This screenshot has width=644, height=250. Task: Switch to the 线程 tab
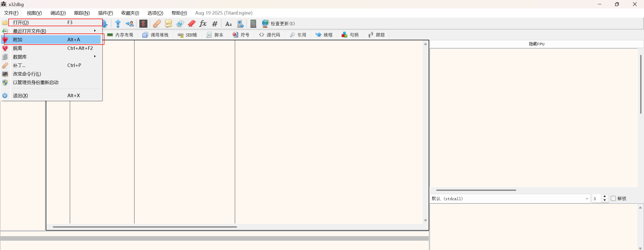coord(324,35)
